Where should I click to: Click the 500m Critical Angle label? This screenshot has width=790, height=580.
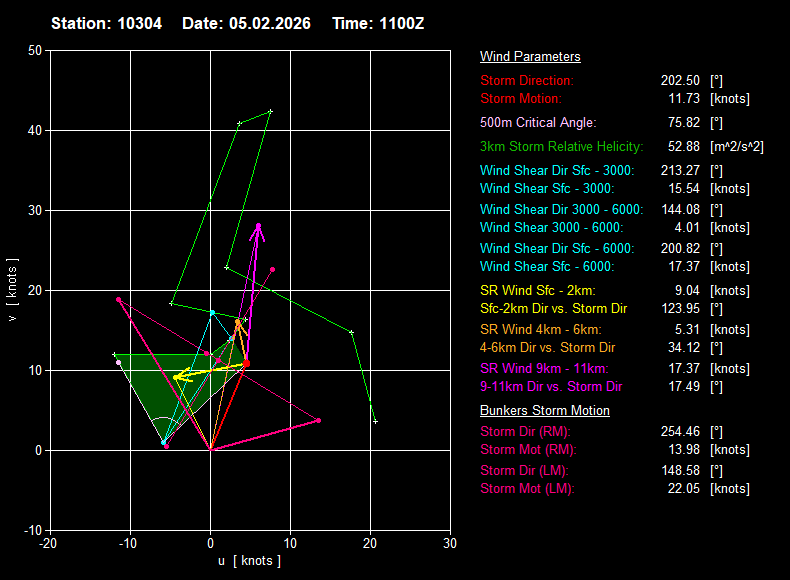(538, 123)
